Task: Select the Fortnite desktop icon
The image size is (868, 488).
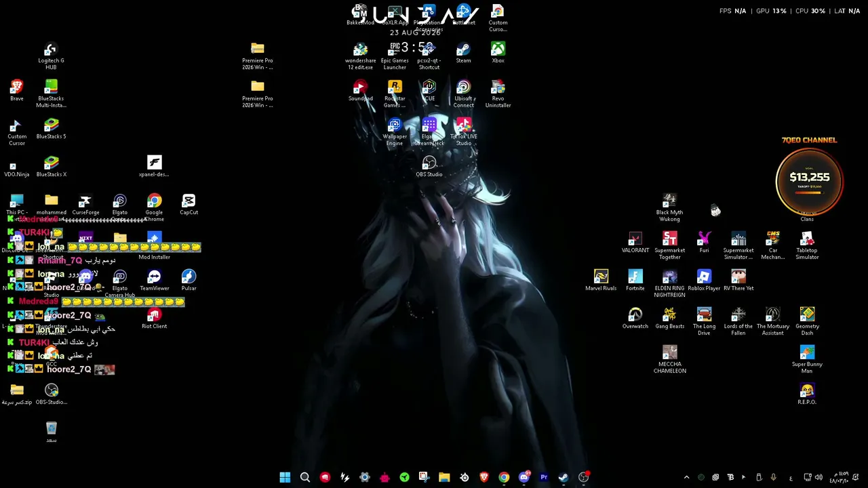Action: [635, 281]
